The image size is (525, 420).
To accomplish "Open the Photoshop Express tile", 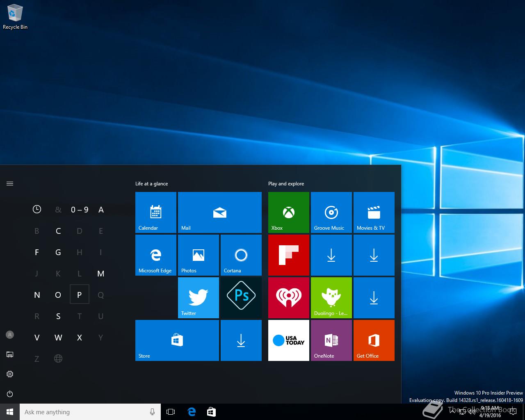I will 241,298.
